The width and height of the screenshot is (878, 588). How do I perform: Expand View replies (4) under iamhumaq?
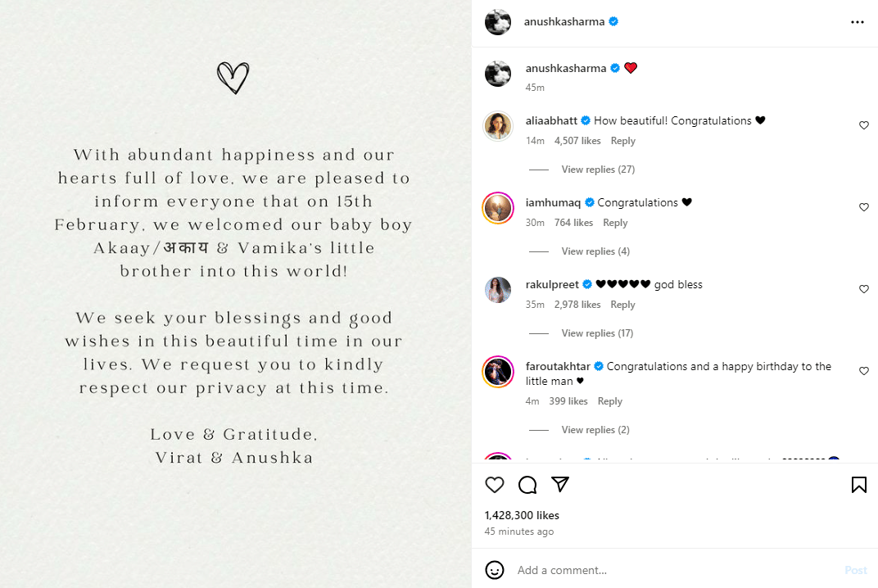(595, 251)
